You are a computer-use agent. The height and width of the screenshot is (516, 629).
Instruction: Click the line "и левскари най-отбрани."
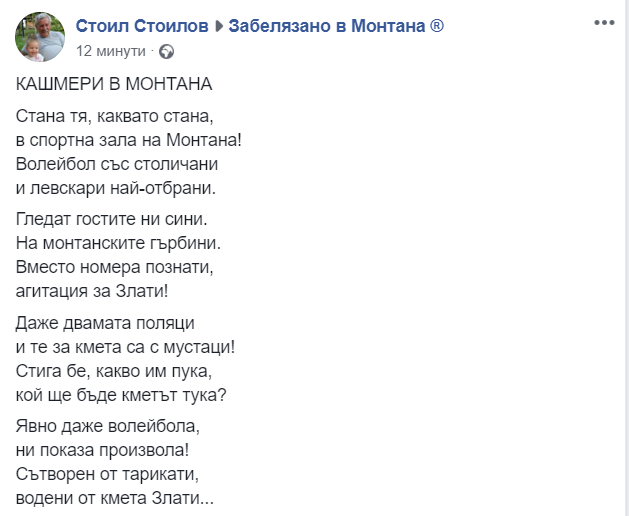(x=116, y=188)
